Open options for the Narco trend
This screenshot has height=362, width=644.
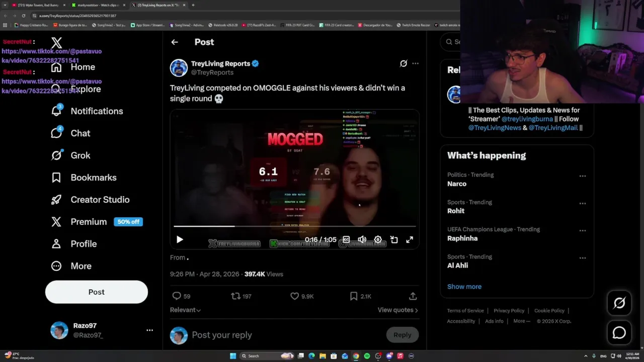[583, 176]
